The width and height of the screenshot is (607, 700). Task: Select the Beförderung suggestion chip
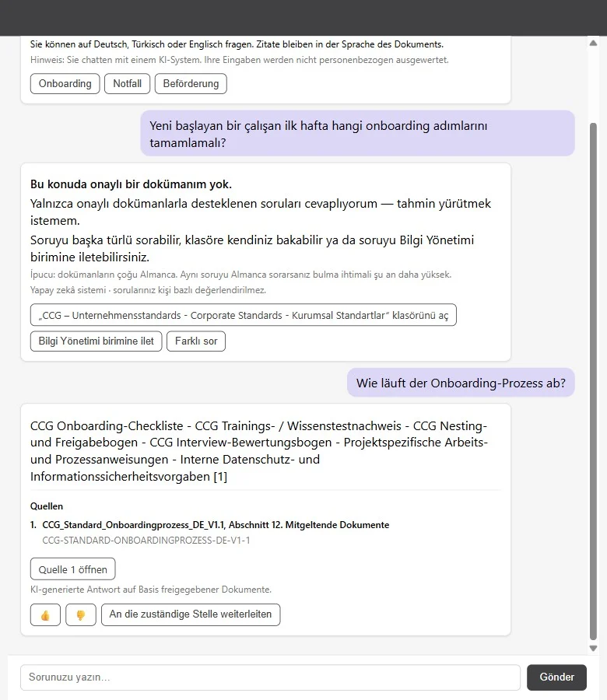coord(191,83)
